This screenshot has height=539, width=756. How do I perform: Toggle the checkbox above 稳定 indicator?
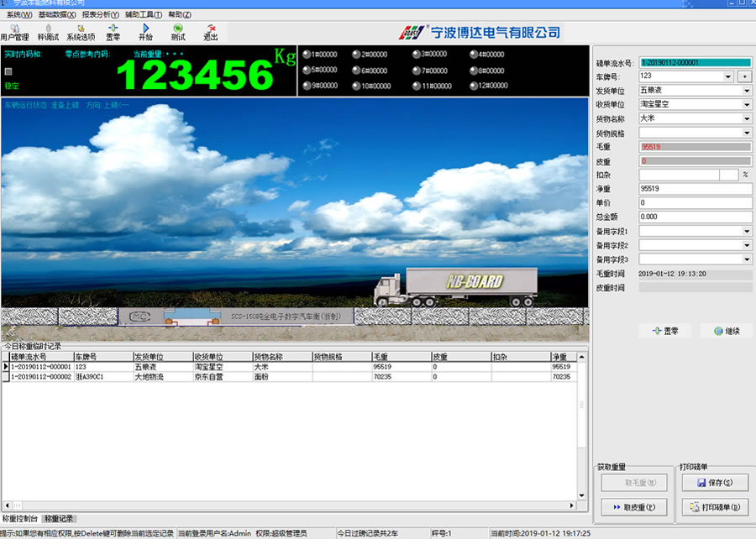[8, 71]
